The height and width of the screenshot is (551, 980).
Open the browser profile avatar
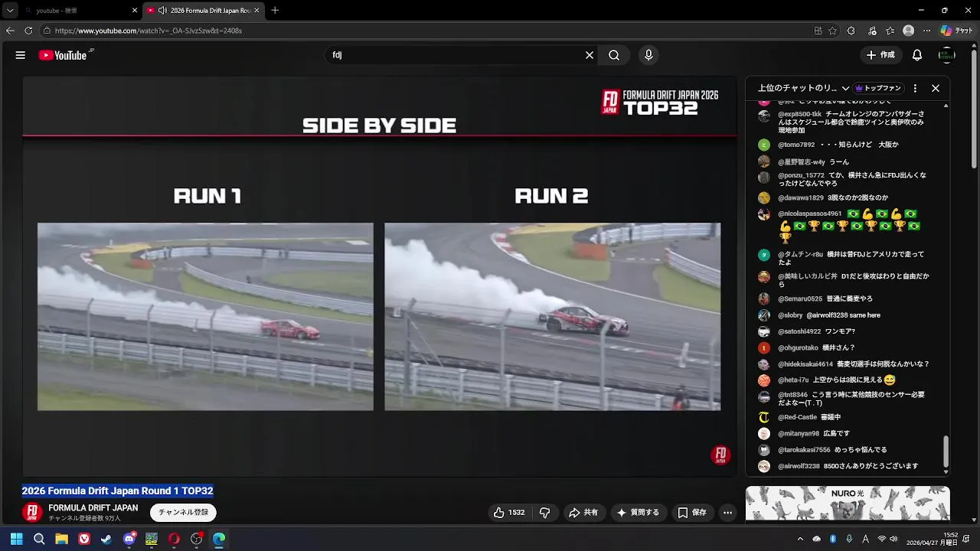[909, 31]
